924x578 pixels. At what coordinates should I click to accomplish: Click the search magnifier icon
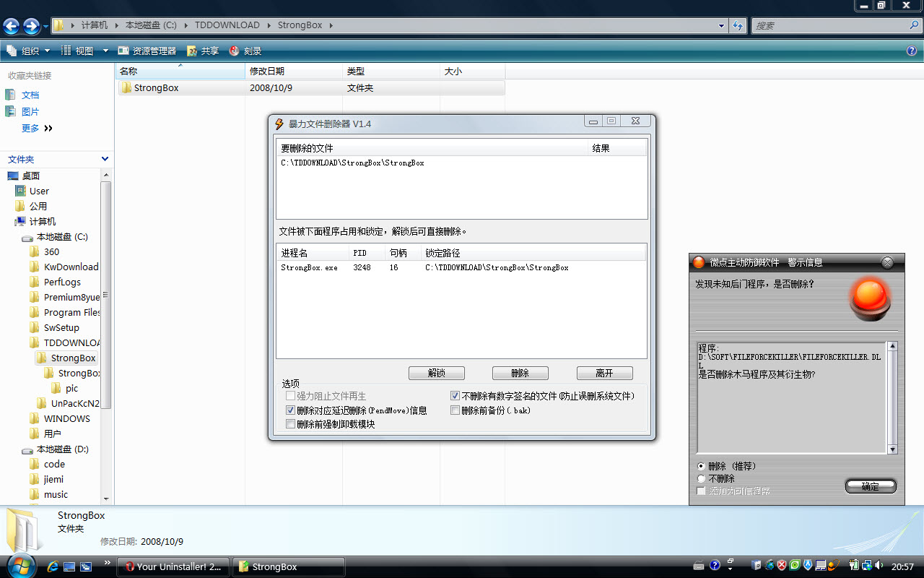point(914,25)
